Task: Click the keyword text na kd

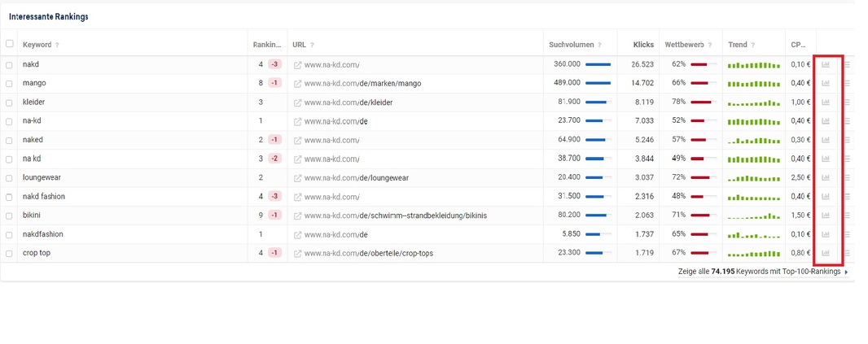Action: pyautogui.click(x=32, y=159)
